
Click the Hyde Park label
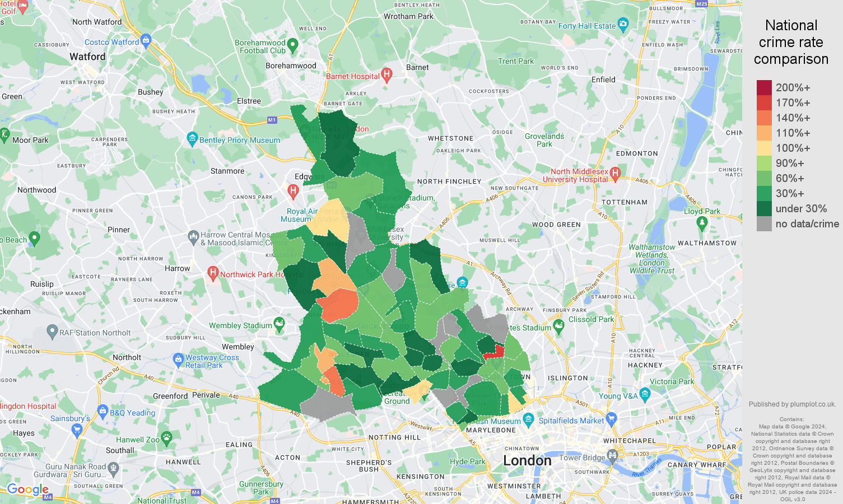click(467, 461)
